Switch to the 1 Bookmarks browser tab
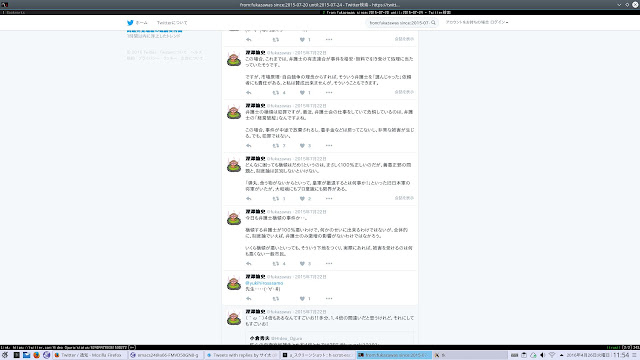The image size is (640, 360). [160, 13]
